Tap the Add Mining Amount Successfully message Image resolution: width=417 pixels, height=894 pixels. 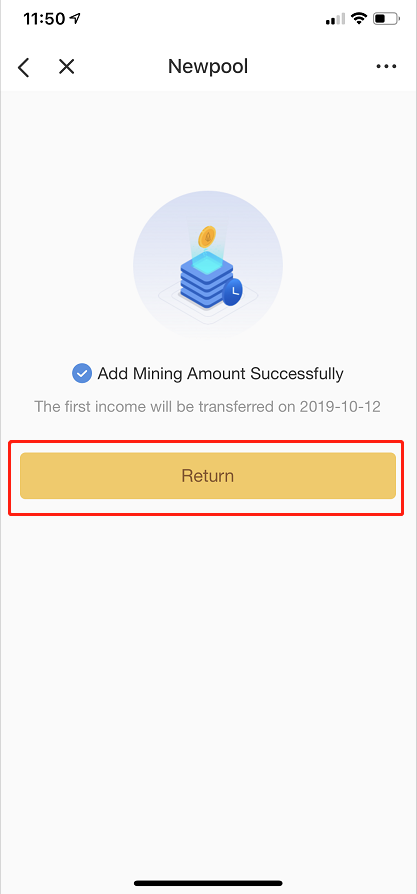(x=220, y=374)
